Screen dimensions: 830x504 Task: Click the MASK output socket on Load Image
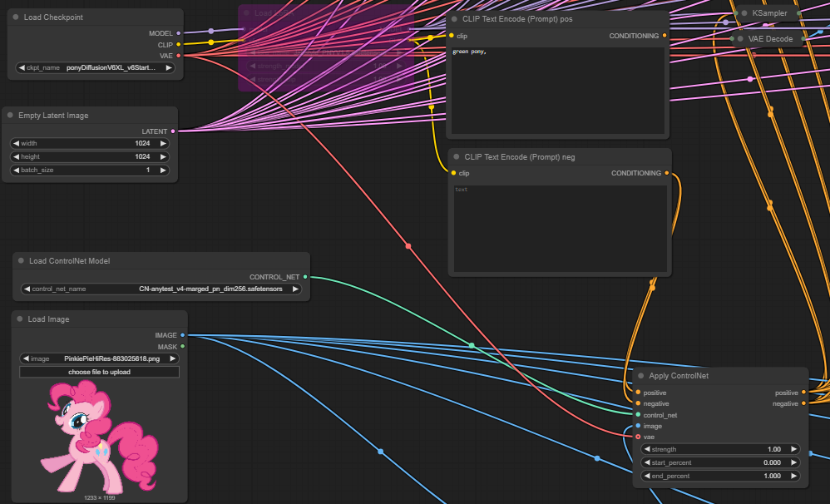pos(183,347)
